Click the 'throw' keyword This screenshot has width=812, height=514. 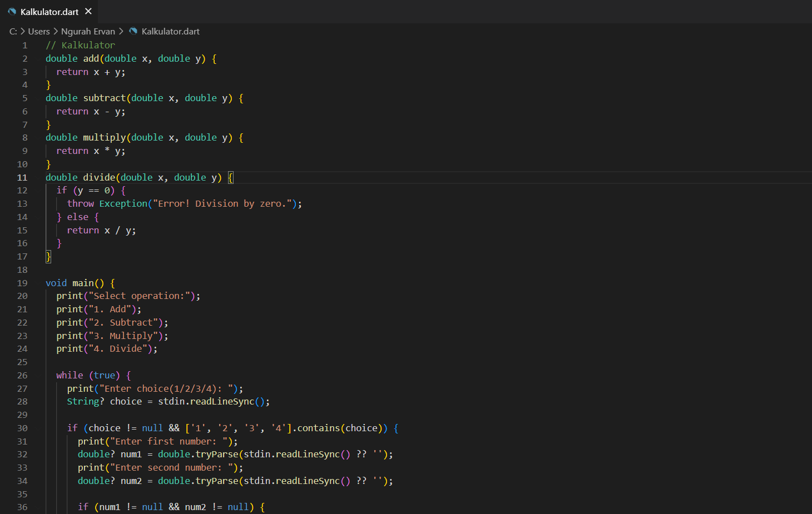click(x=80, y=203)
